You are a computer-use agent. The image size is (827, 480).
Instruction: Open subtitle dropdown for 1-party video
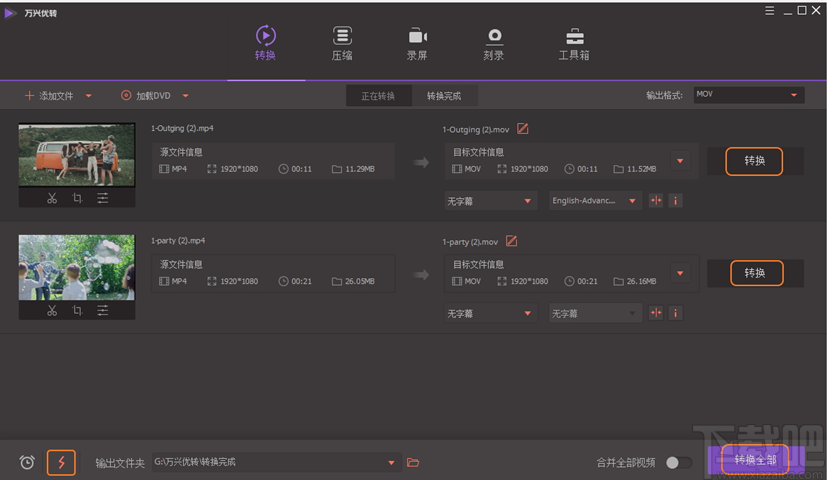tap(491, 313)
